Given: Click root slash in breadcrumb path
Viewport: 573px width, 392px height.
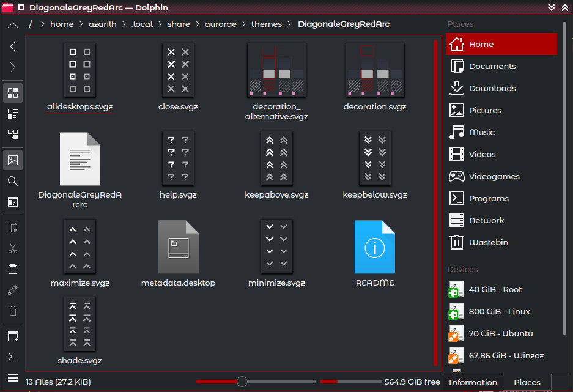Looking at the screenshot, I should click(x=31, y=24).
